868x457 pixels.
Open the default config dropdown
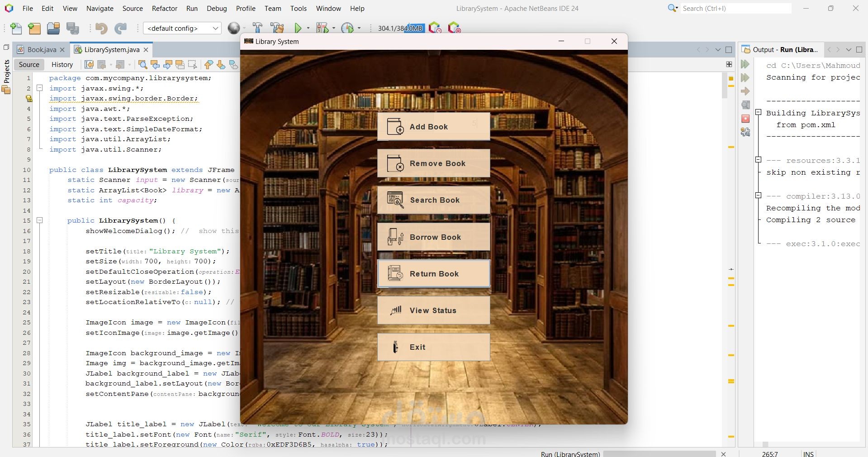pyautogui.click(x=182, y=28)
